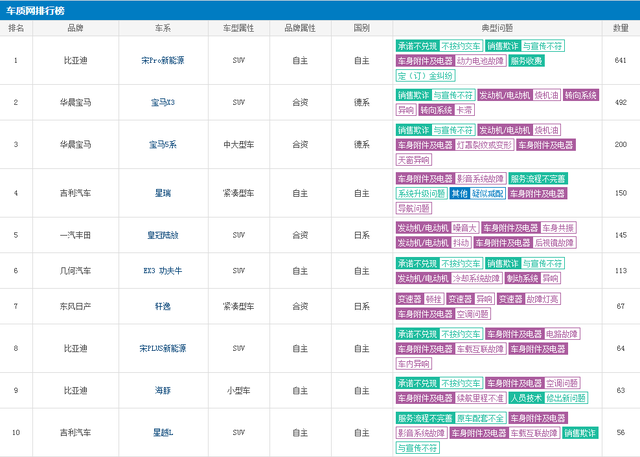Click the 中大型车 type cell
This screenshot has height=457, width=640.
[238, 144]
